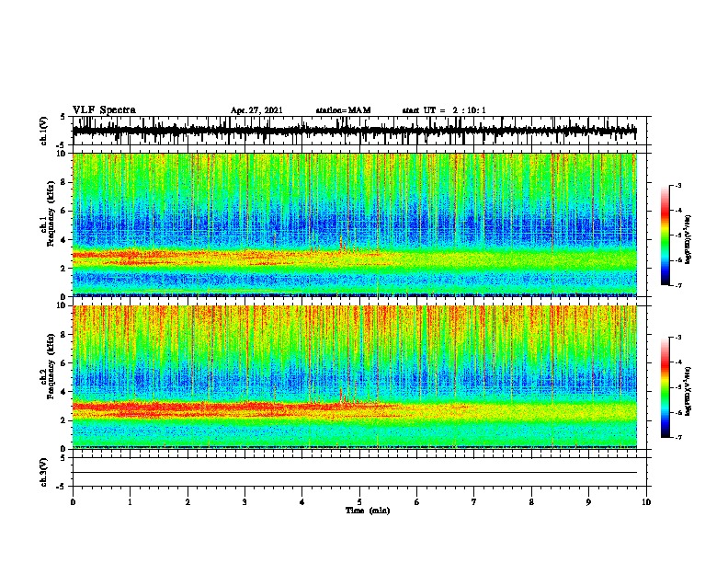The image size is (728, 563).
Task: Select the date text "Apr. 27, 2021"
Action: pos(256,110)
